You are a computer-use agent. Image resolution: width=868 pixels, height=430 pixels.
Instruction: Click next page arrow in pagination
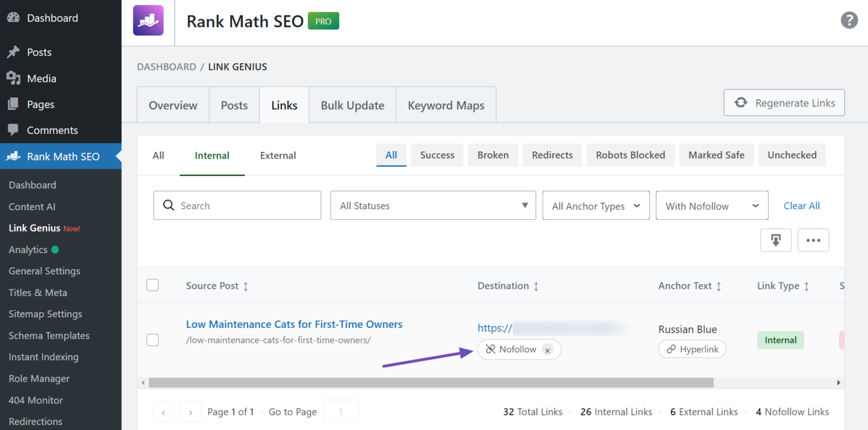(190, 412)
